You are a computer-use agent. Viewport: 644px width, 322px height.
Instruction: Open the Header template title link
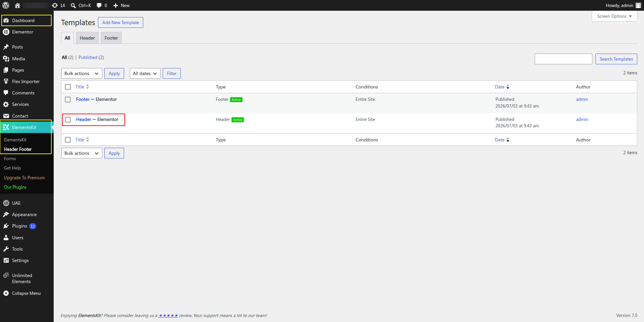(84, 119)
